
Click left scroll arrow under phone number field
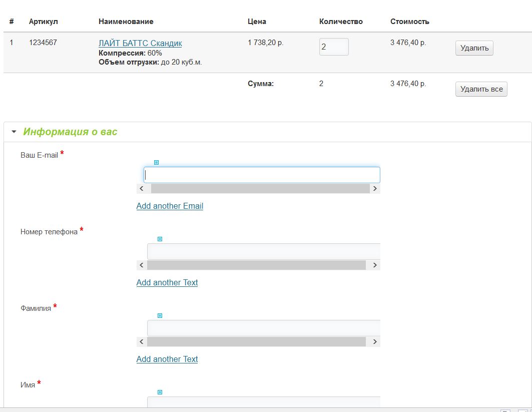142,265
